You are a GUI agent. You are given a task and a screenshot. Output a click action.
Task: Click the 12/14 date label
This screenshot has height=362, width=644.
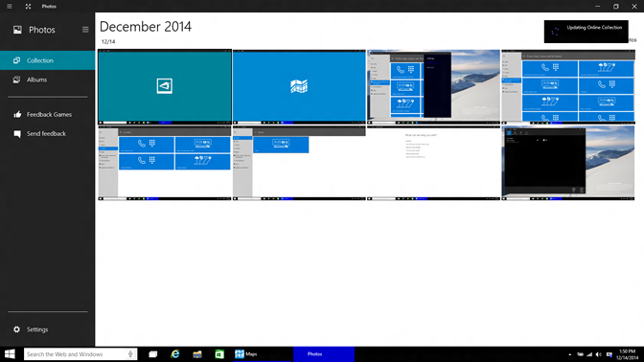coord(108,41)
